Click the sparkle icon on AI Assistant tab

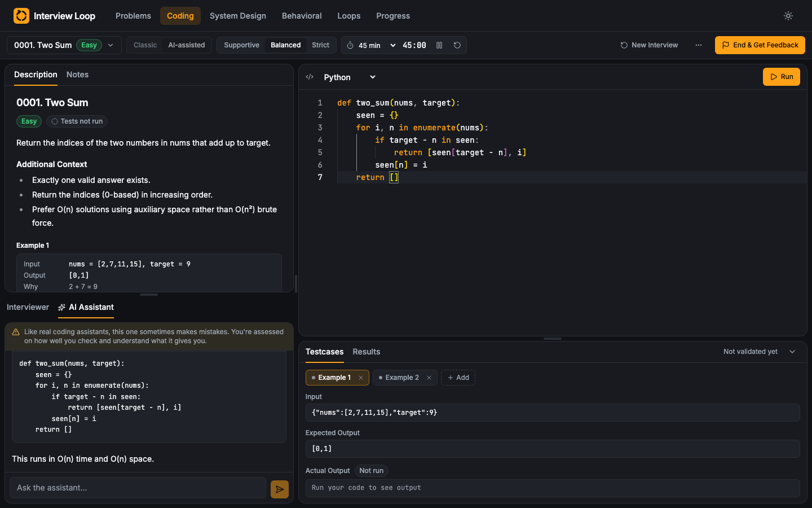[x=62, y=307]
